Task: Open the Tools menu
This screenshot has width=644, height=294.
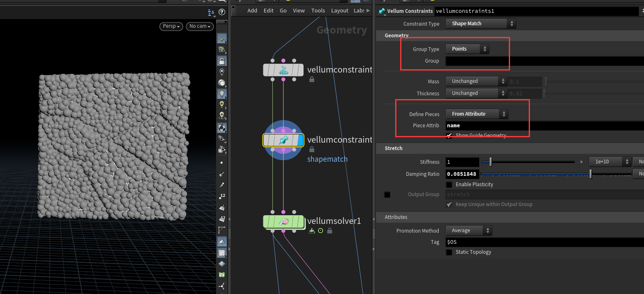Action: [318, 11]
